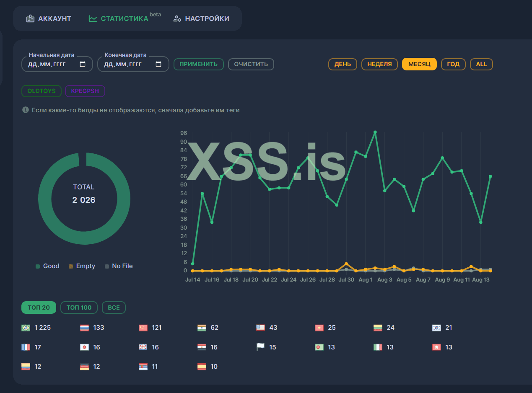Select the Неделя time range
Image resolution: width=532 pixels, height=393 pixels.
[379, 64]
